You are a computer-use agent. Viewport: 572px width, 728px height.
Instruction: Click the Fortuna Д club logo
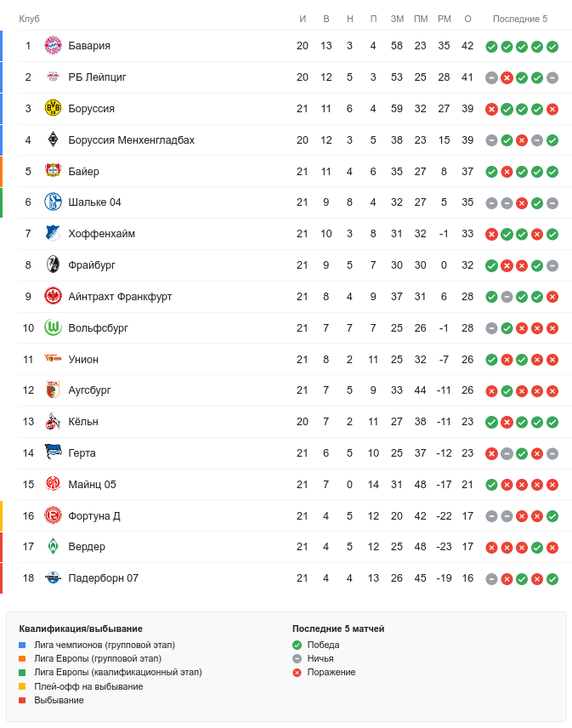point(54,516)
